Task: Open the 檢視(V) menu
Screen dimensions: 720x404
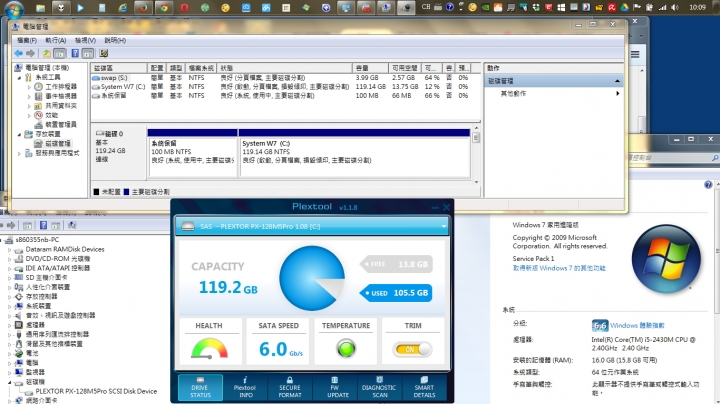Action: coord(85,40)
